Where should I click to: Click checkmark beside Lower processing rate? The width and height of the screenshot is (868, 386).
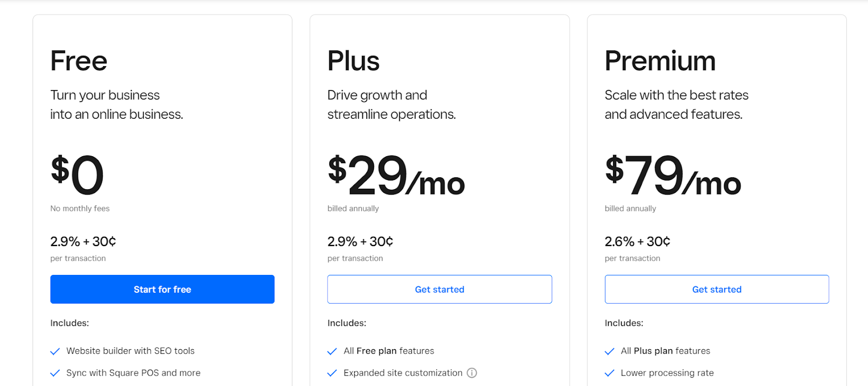pyautogui.click(x=609, y=373)
